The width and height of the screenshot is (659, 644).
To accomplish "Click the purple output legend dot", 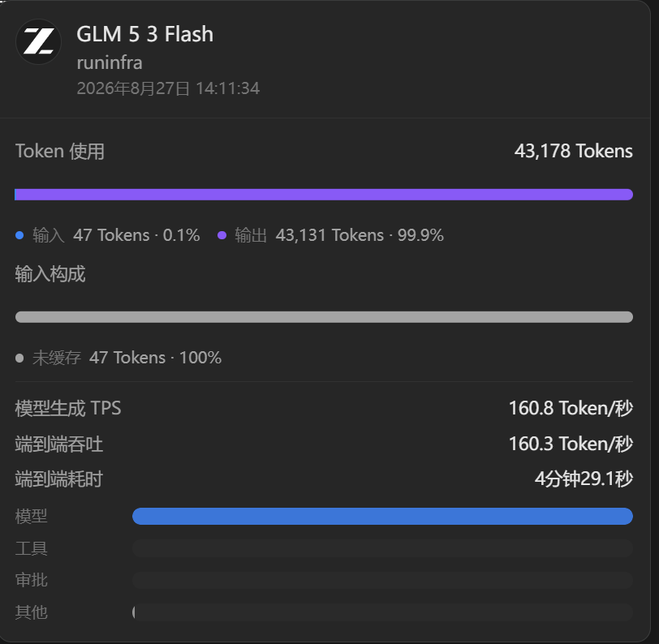I will (222, 235).
